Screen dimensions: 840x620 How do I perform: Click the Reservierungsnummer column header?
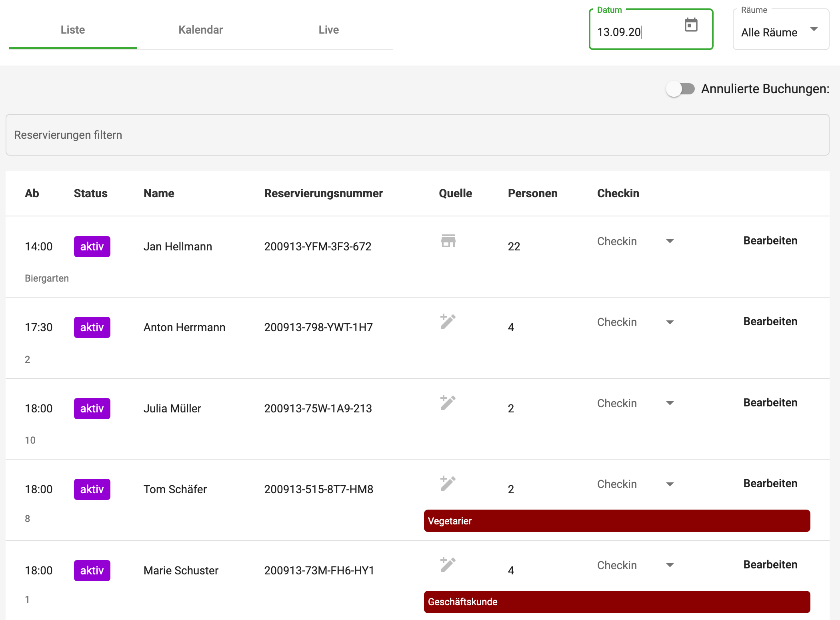pos(324,193)
